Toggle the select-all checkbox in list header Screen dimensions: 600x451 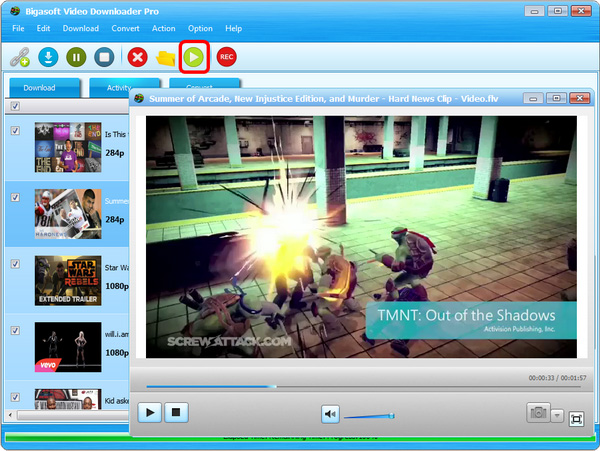coord(15,106)
